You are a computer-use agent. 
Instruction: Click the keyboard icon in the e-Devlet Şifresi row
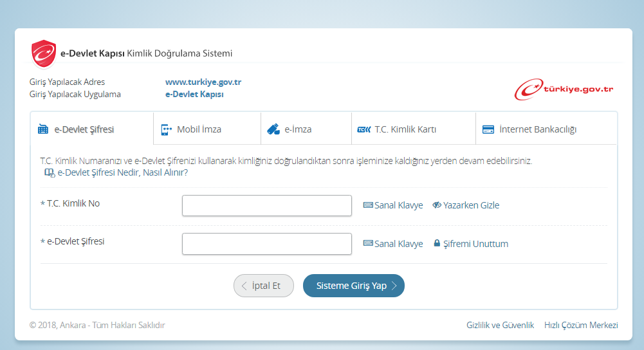coord(368,243)
